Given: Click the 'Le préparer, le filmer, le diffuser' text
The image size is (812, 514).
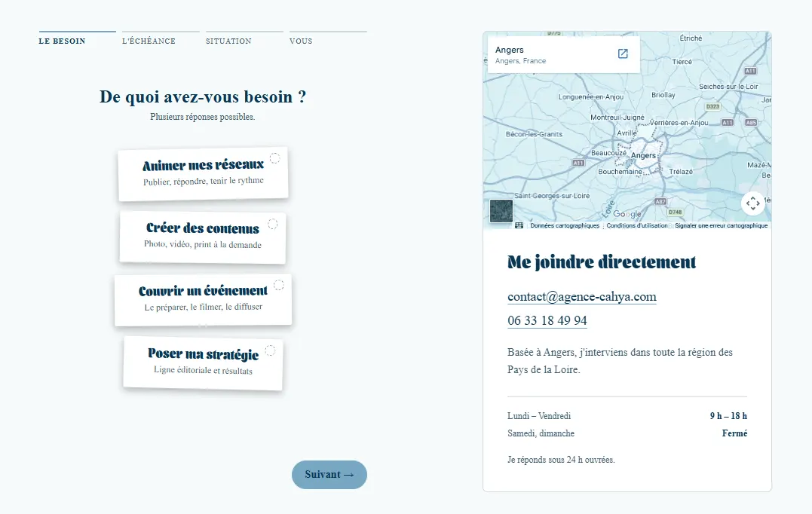Looking at the screenshot, I should (204, 307).
